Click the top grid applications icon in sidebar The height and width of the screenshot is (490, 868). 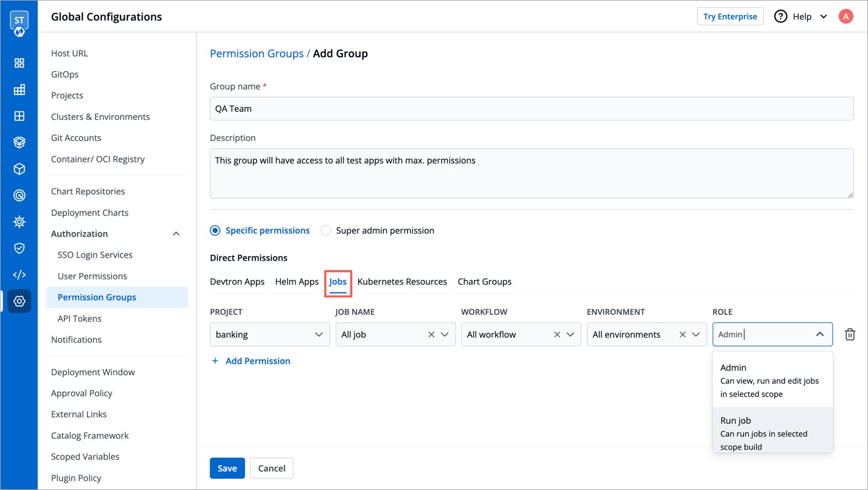(x=19, y=63)
